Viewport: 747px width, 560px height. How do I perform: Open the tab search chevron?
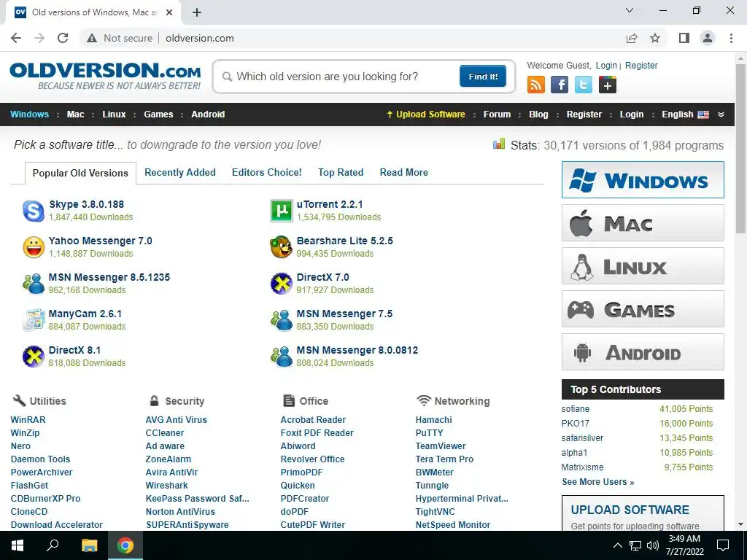630,10
